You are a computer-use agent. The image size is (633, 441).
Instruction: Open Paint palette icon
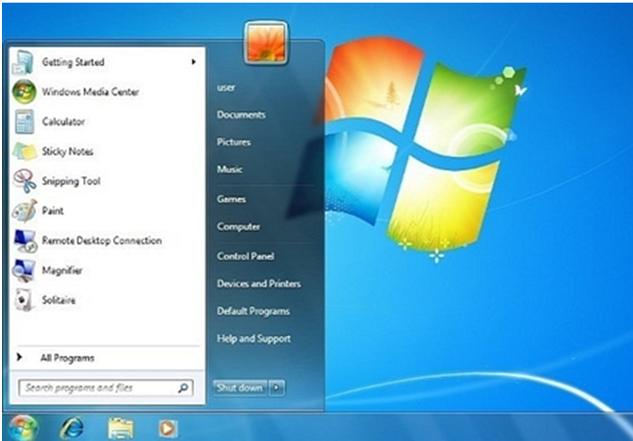coord(24,211)
